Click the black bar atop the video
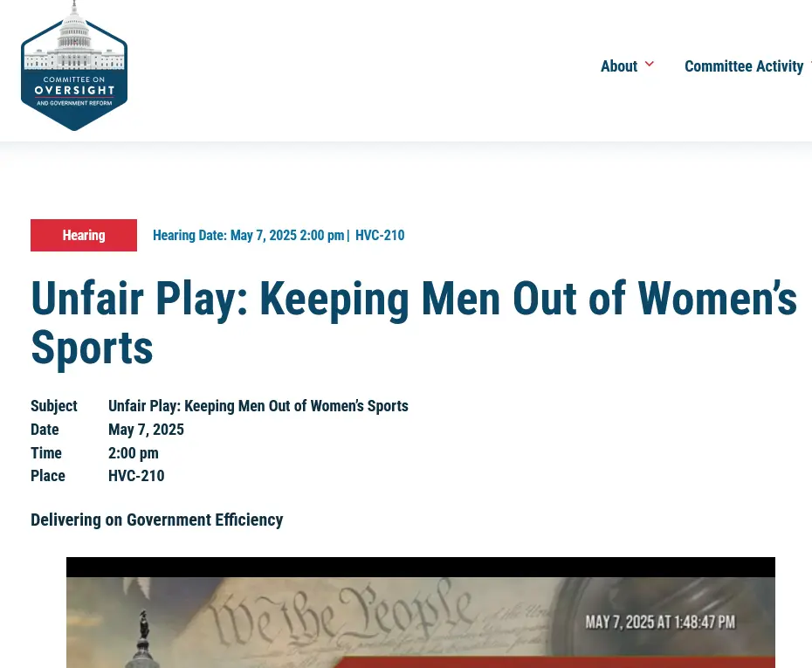 coord(420,567)
